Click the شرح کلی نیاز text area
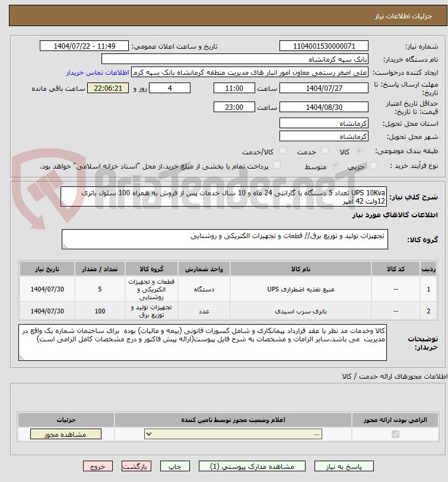The height and width of the screenshot is (482, 448). pos(224,196)
